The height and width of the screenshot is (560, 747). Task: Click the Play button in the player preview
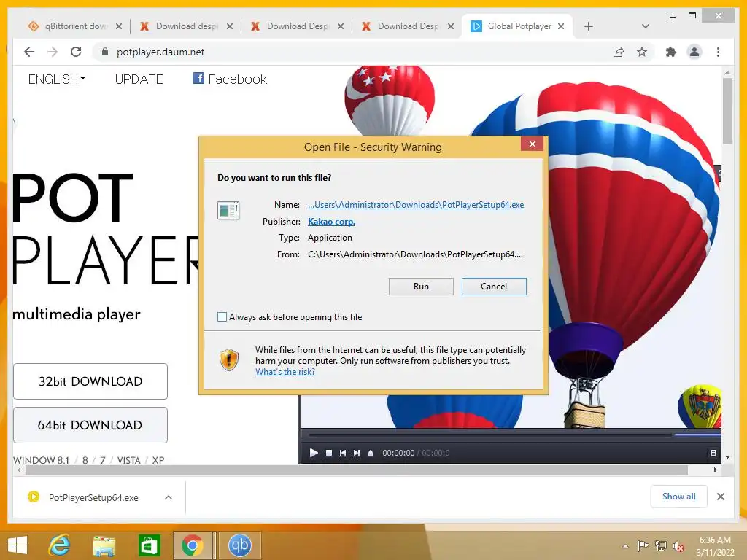click(314, 453)
